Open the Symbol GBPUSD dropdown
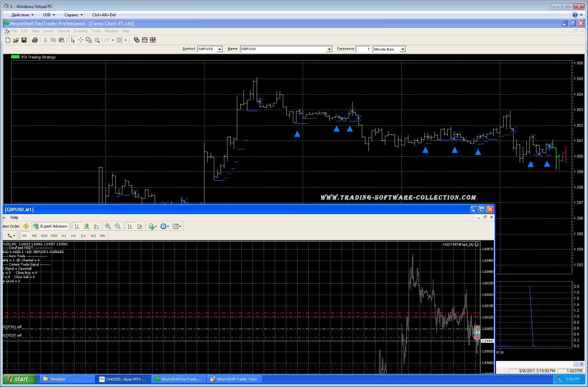 point(219,49)
